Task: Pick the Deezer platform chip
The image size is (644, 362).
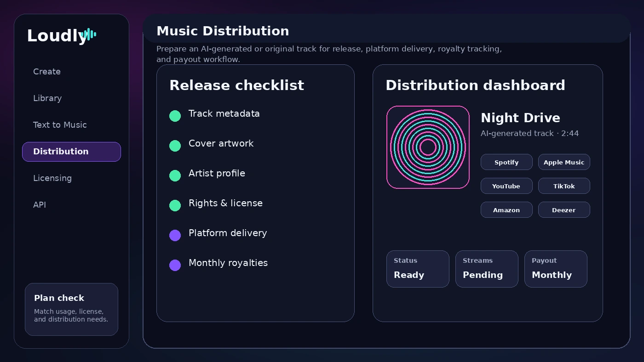Action: tap(564, 210)
